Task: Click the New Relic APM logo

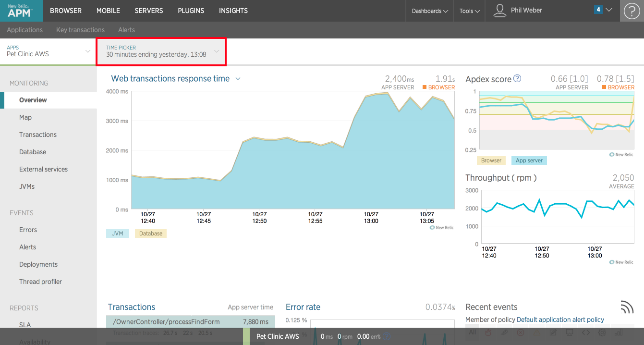Action: (x=21, y=11)
